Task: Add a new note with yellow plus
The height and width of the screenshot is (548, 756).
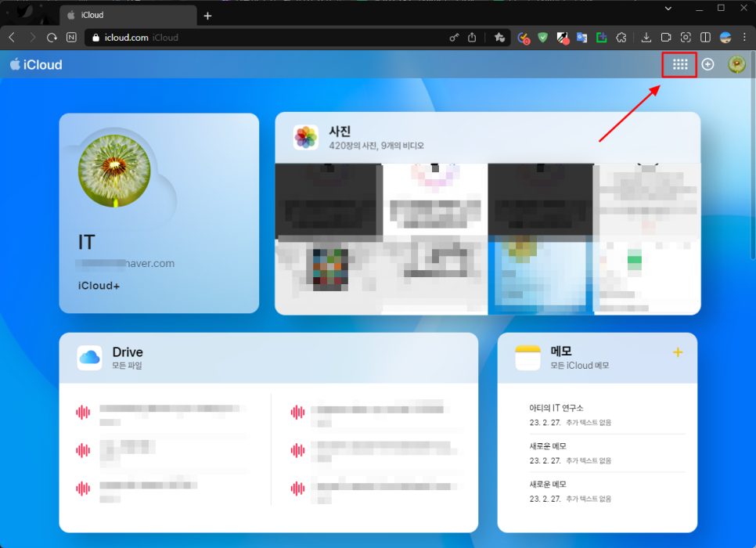Action: pyautogui.click(x=678, y=352)
